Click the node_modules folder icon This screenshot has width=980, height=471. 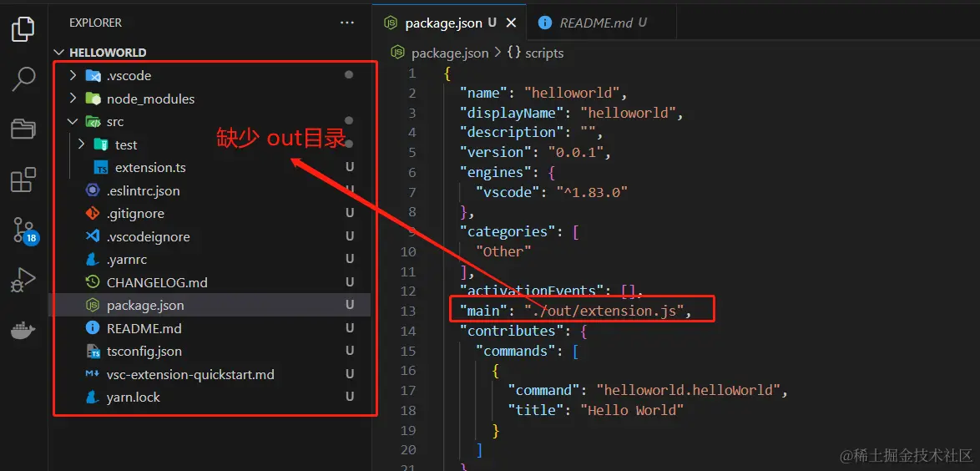[93, 99]
